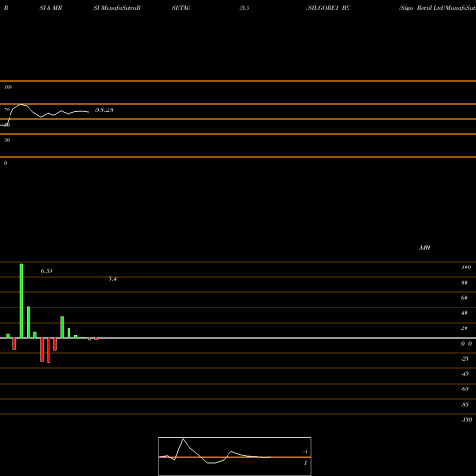Click the RSI line peak near 70
This screenshot has height=476, width=476.
pyautogui.click(x=21, y=104)
